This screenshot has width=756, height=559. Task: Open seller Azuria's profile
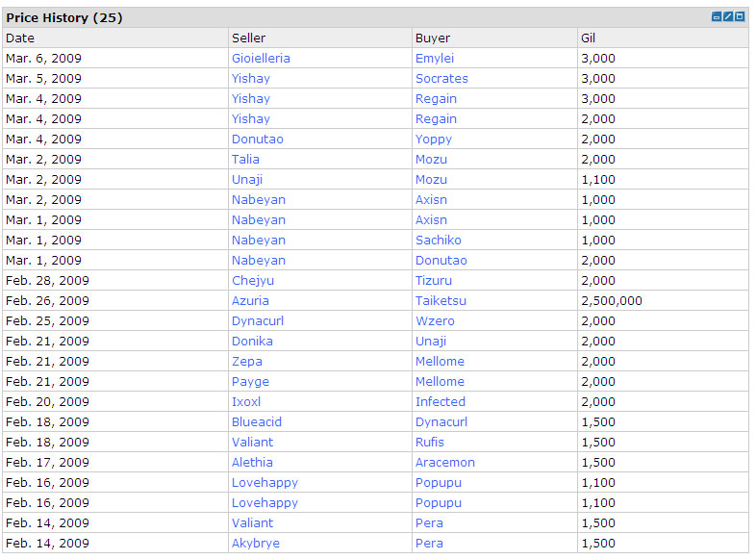250,300
